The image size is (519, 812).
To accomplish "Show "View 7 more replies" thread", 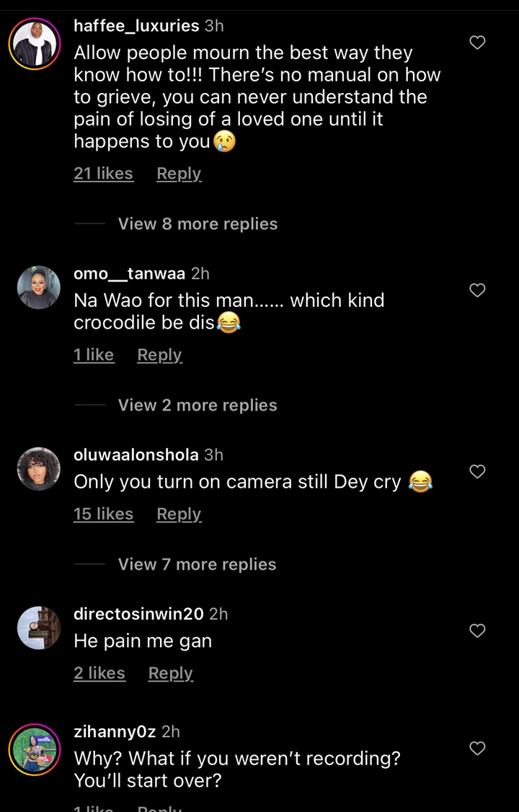I will (x=197, y=564).
